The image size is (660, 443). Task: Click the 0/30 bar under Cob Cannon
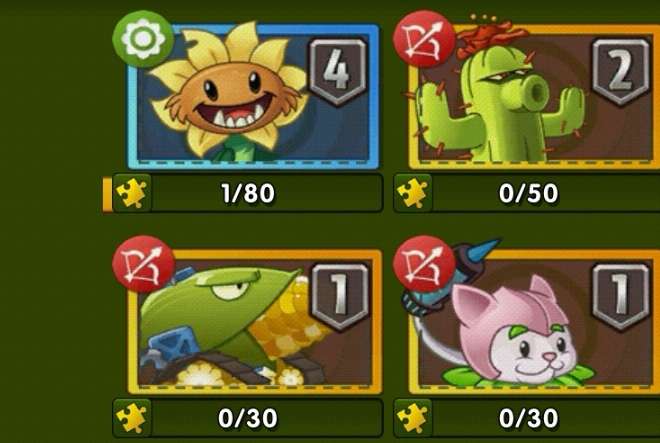click(x=248, y=418)
